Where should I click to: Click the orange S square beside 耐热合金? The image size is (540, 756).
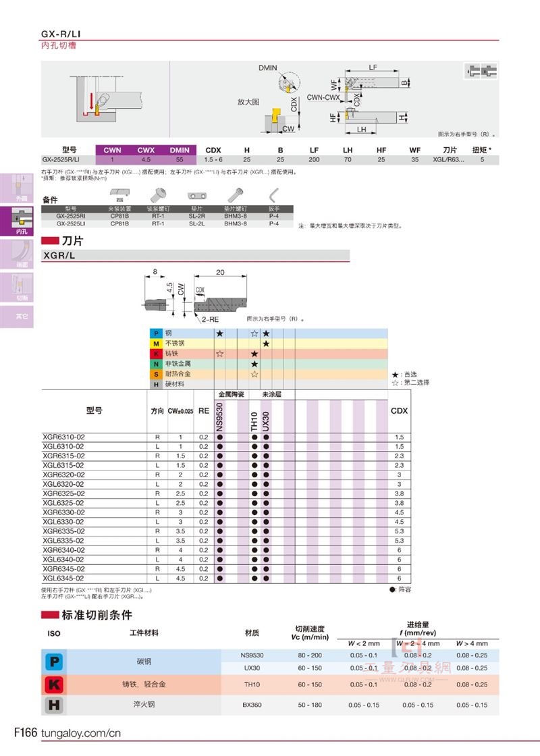click(156, 374)
